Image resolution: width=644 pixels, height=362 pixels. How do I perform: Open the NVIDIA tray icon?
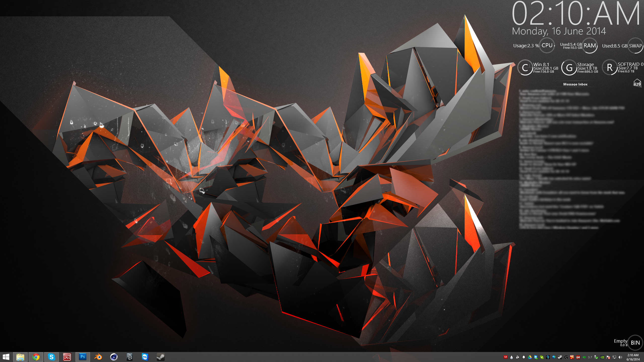click(x=602, y=357)
